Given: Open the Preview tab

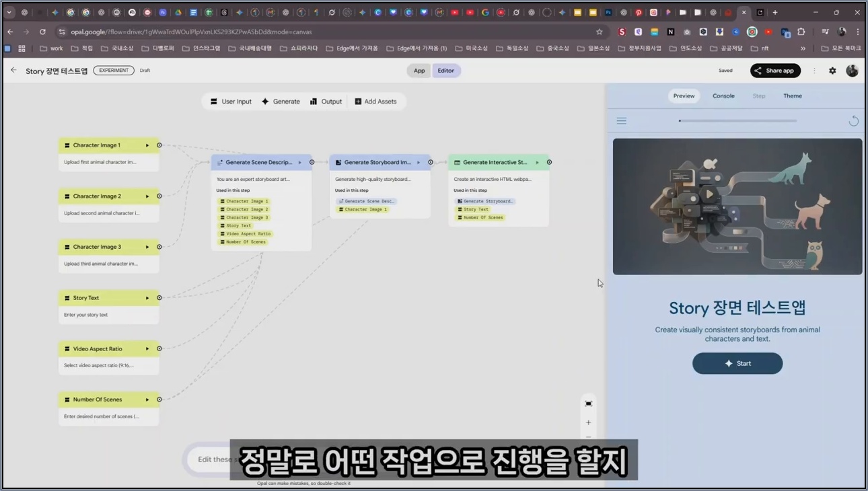Looking at the screenshot, I should point(684,96).
